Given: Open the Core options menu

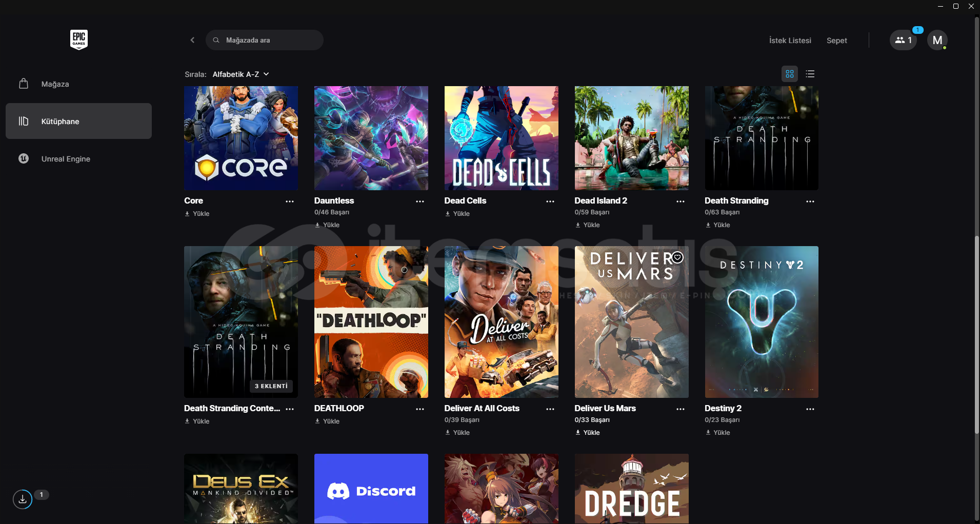Looking at the screenshot, I should click(290, 201).
